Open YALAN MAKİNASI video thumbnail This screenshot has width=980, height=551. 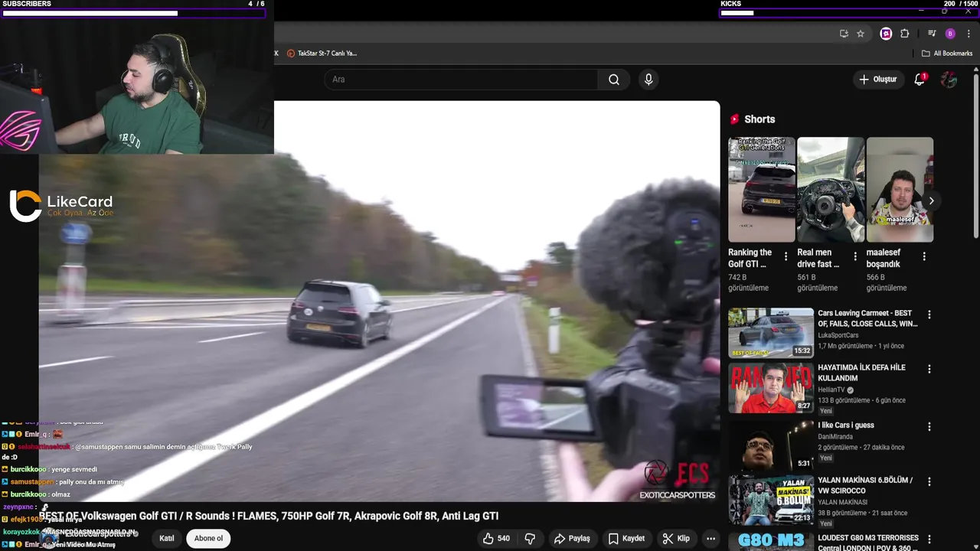pos(771,500)
